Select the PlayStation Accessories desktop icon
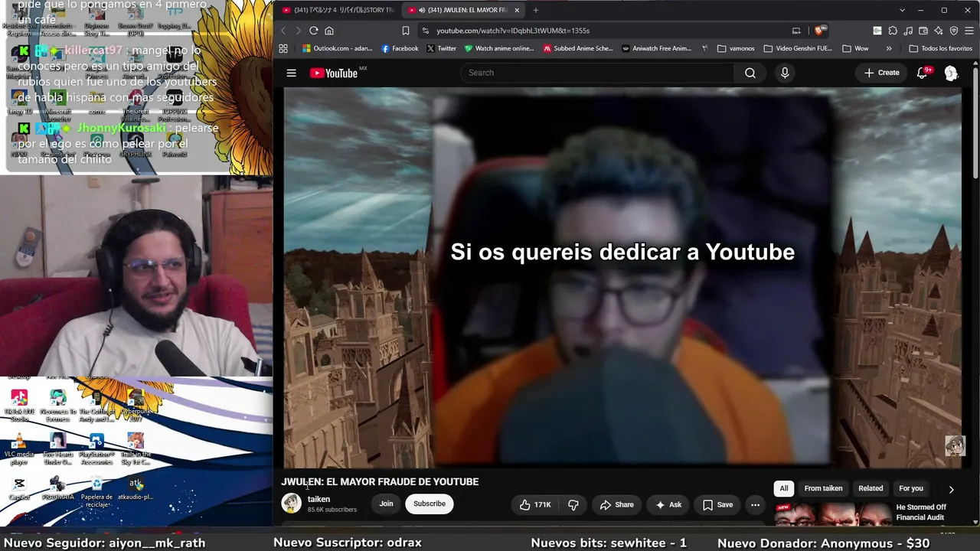Screen dimensions: 980x551 point(96,449)
